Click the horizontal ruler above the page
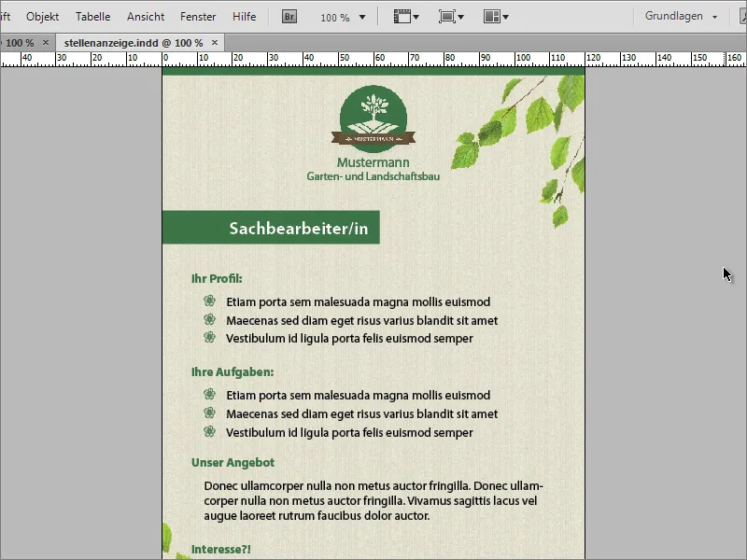747x560 pixels. (x=373, y=58)
